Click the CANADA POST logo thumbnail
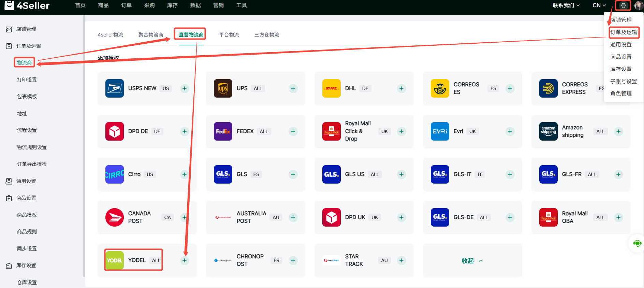 click(115, 217)
